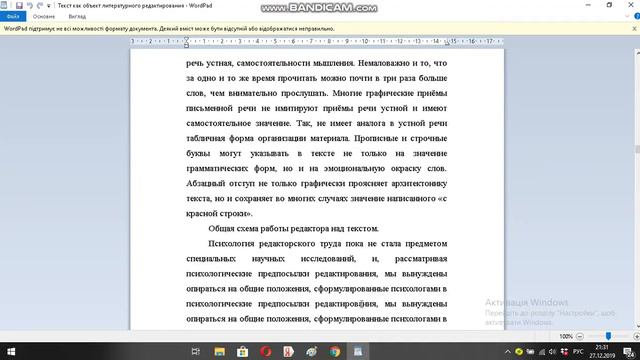Click the words 'красной строки' in the document

(217, 213)
